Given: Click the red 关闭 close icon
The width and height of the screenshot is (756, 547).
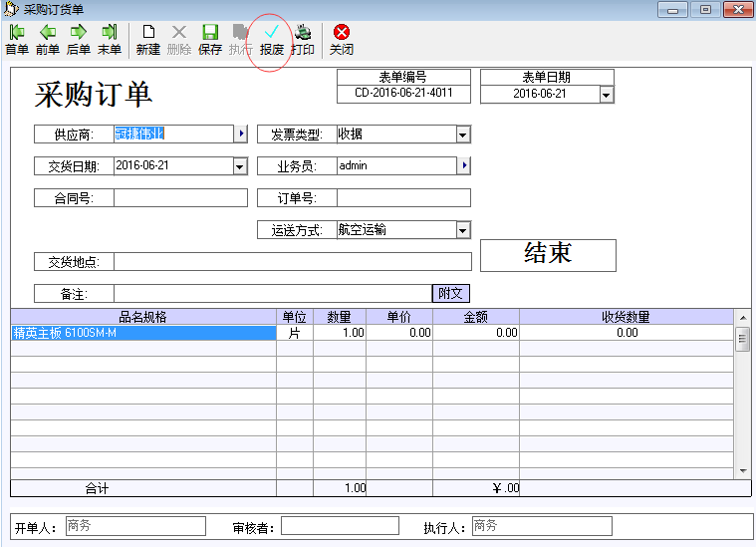Looking at the screenshot, I should click(x=342, y=32).
